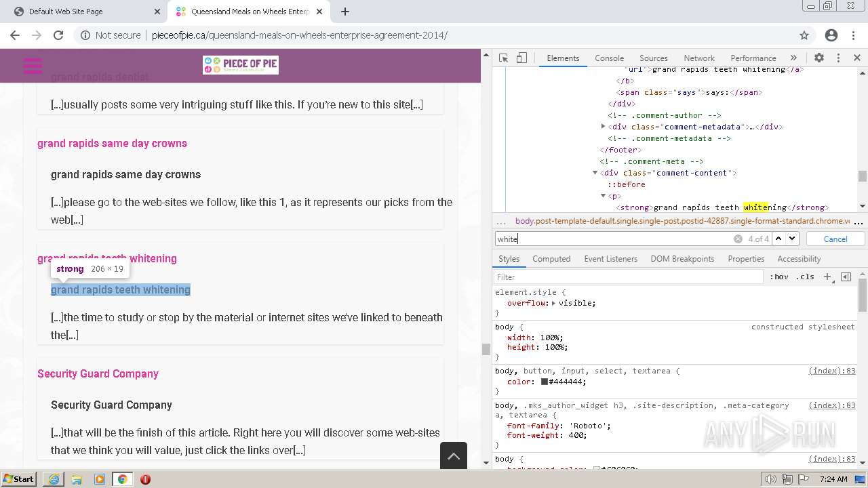Open the 'Security Guard Company' link
Image resolution: width=868 pixels, height=488 pixels.
(98, 373)
